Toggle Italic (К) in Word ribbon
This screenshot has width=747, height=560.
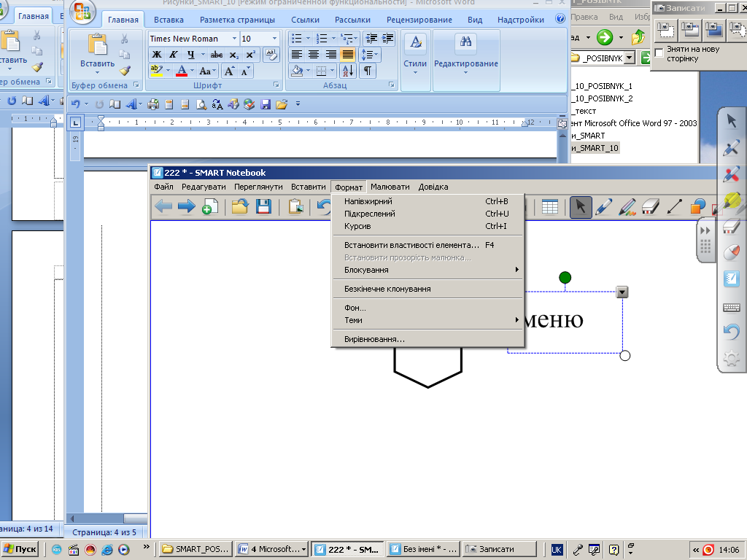coord(174,55)
